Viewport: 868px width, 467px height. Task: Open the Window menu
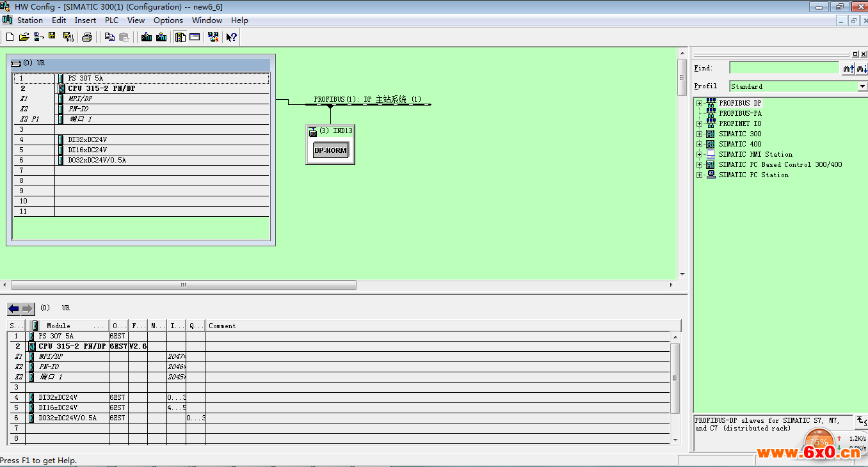point(207,20)
